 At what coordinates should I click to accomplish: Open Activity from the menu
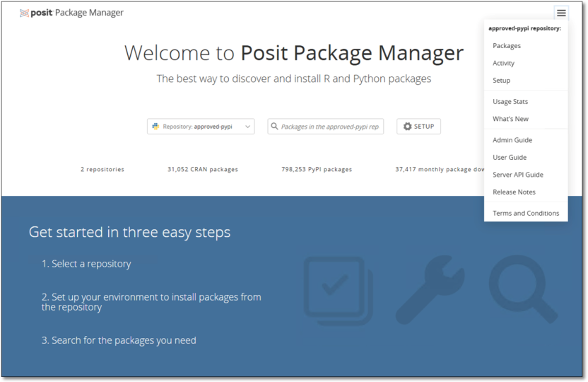(526, 63)
